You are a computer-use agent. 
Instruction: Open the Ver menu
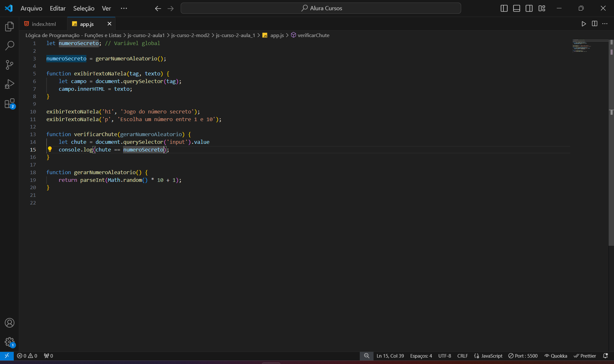coord(106,8)
